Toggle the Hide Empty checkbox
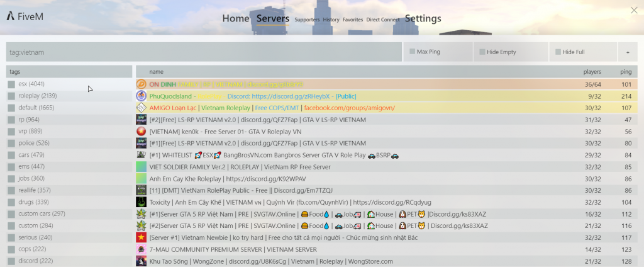 click(482, 52)
